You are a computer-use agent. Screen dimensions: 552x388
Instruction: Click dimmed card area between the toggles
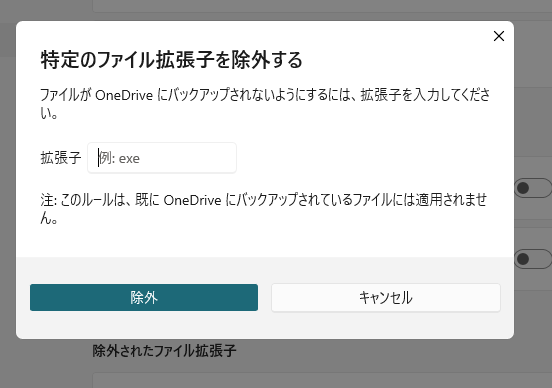pos(533,224)
